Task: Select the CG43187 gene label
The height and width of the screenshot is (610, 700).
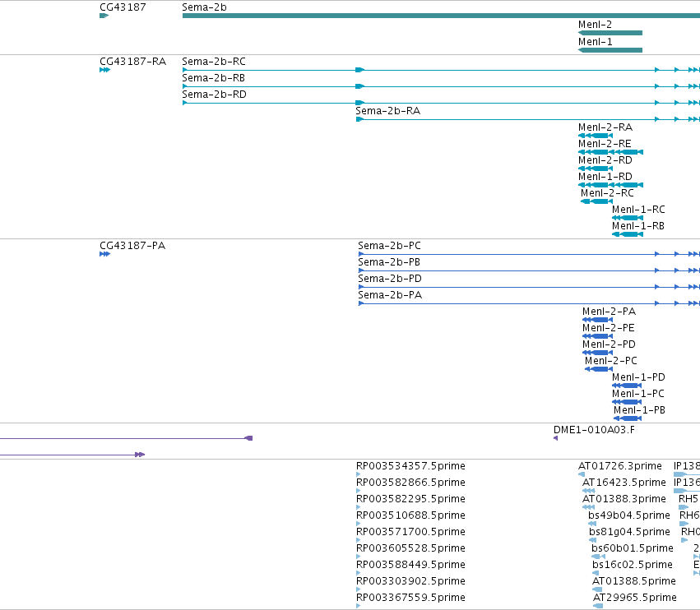Action: pyautogui.click(x=123, y=7)
